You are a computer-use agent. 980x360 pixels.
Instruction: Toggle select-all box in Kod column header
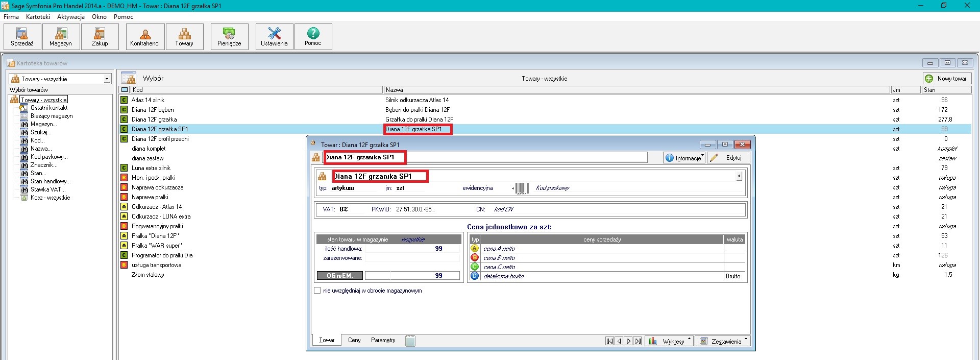(x=125, y=90)
